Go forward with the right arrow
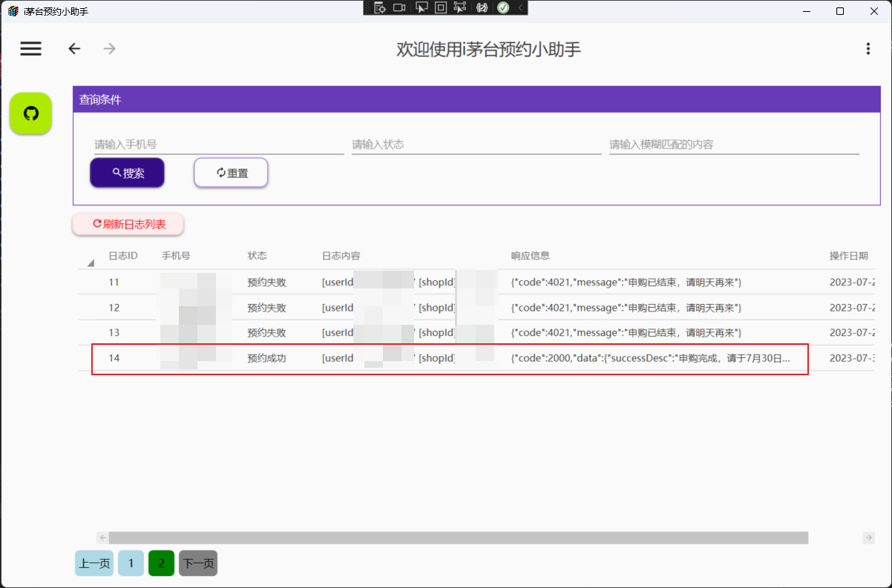Viewport: 892px width, 588px height. coord(110,49)
